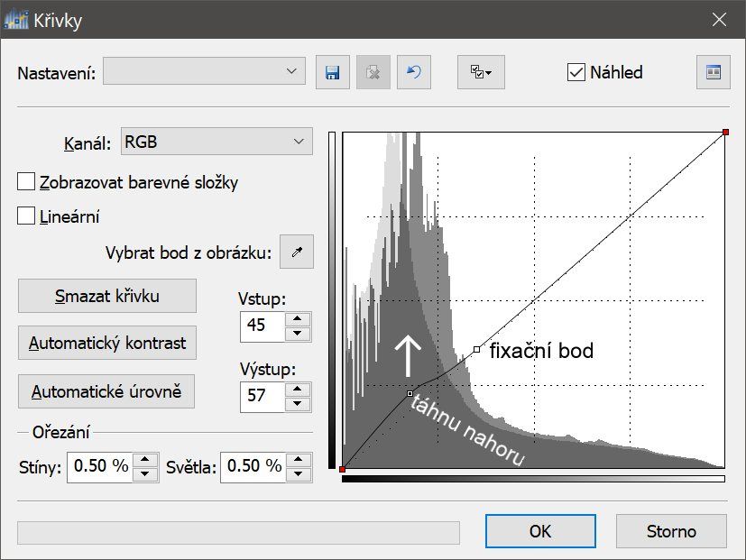Screen dimensions: 746x560
Task: Increase Světla clipping with up arrow
Action: 299,460
